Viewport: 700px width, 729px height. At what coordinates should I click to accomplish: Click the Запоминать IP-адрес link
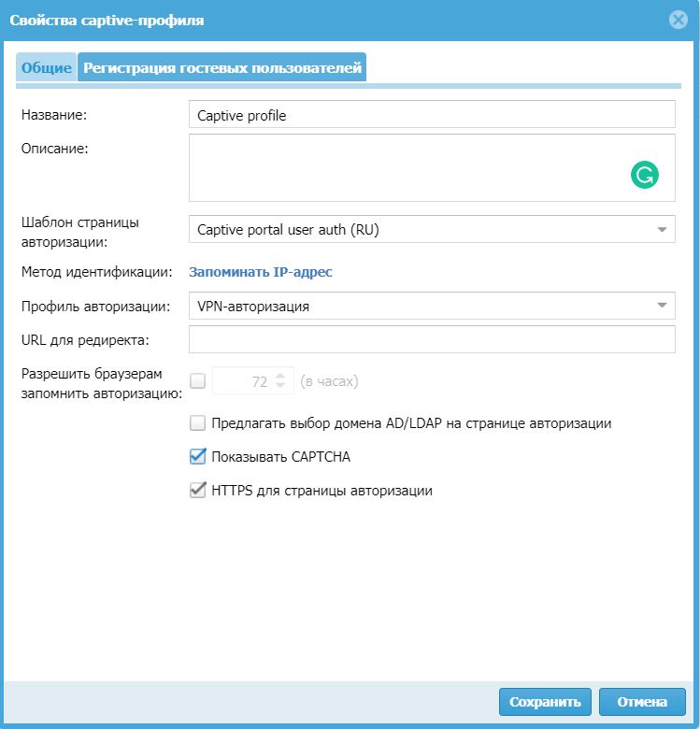point(261,272)
